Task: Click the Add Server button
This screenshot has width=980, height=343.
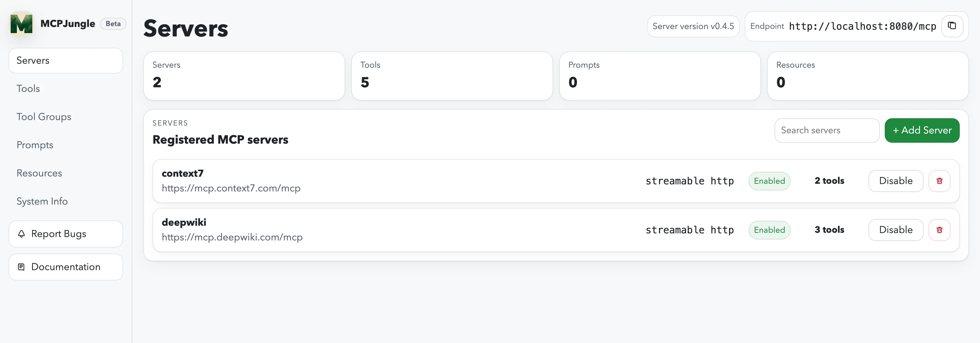Action: [x=922, y=130]
